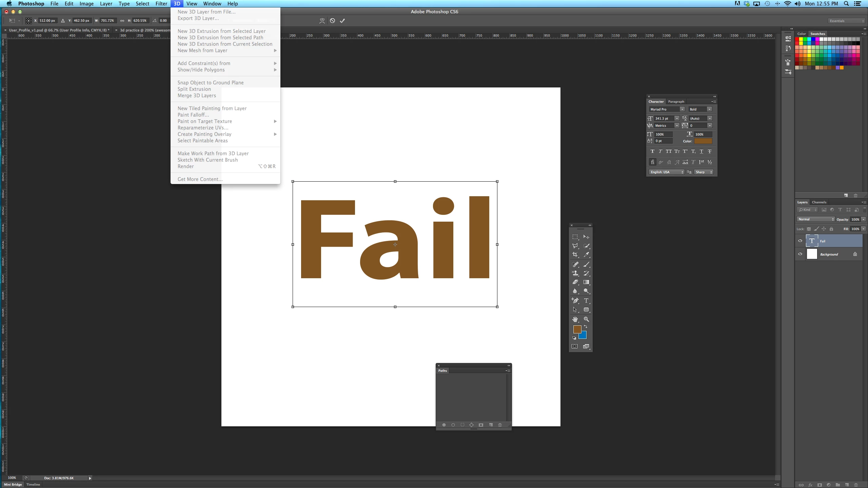Cancel the transform in options bar
The height and width of the screenshot is (488, 868).
332,21
